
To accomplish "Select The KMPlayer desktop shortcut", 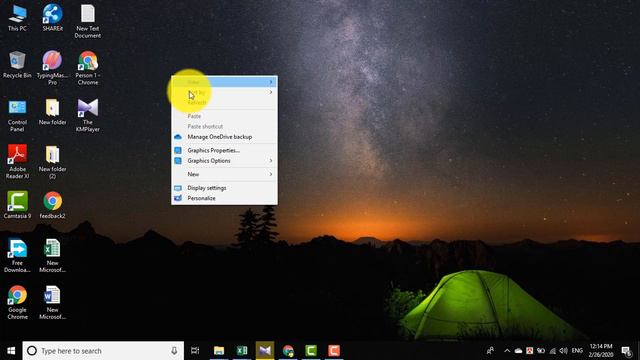I will click(87, 115).
